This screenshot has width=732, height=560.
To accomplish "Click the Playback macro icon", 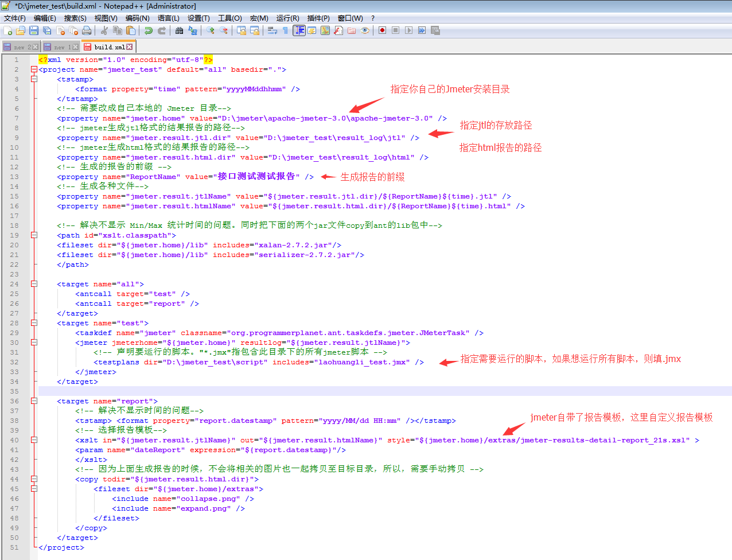I will point(408,30).
